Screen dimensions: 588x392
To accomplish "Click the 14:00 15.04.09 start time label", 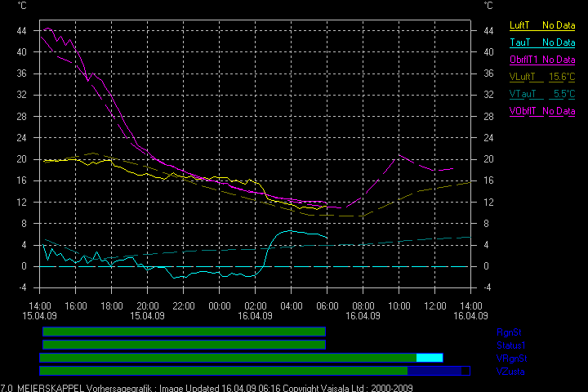I will click(x=39, y=311).
